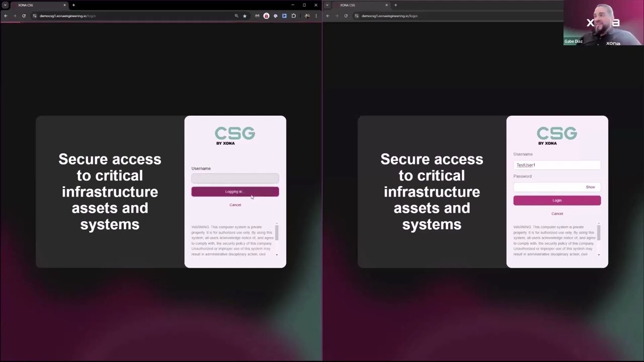The height and width of the screenshot is (362, 644).
Task: Open a new tab in right browser
Action: tap(395, 5)
